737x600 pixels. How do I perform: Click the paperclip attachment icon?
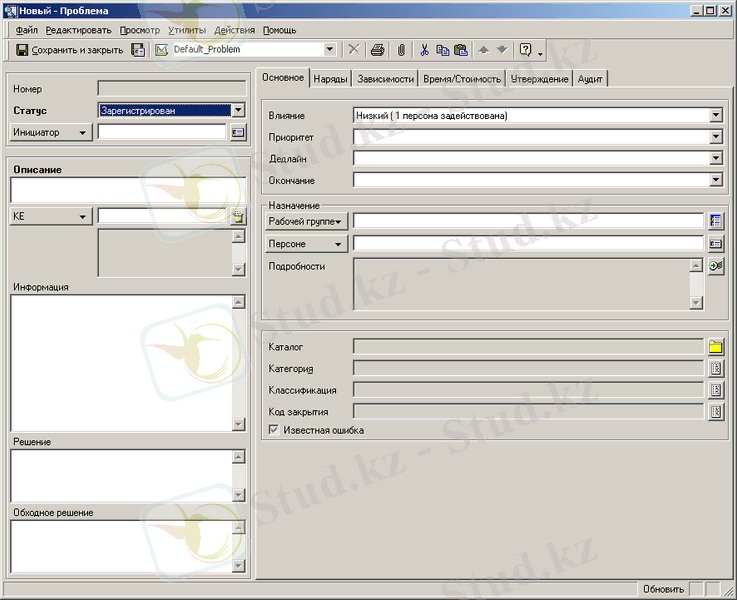(401, 50)
